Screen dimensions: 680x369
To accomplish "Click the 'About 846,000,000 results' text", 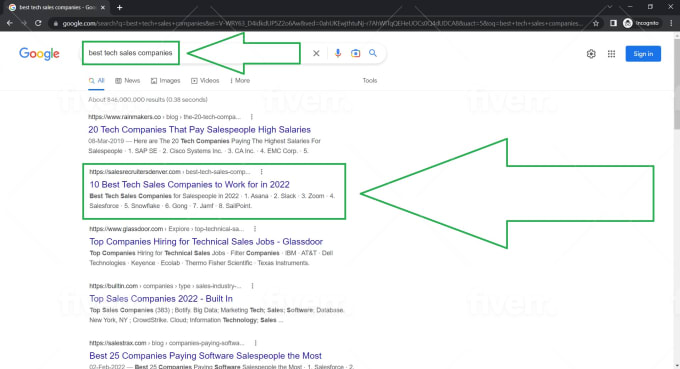I will coord(147,100).
